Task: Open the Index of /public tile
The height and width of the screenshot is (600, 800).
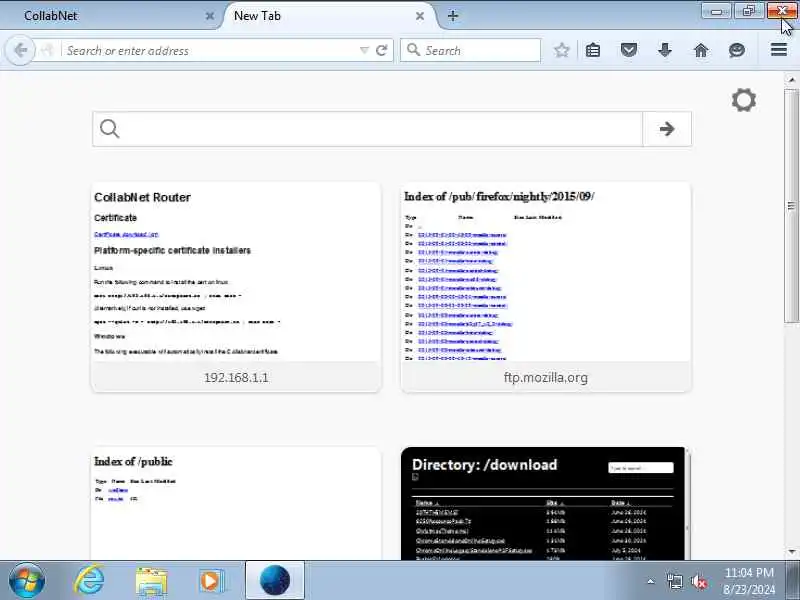Action: 236,504
